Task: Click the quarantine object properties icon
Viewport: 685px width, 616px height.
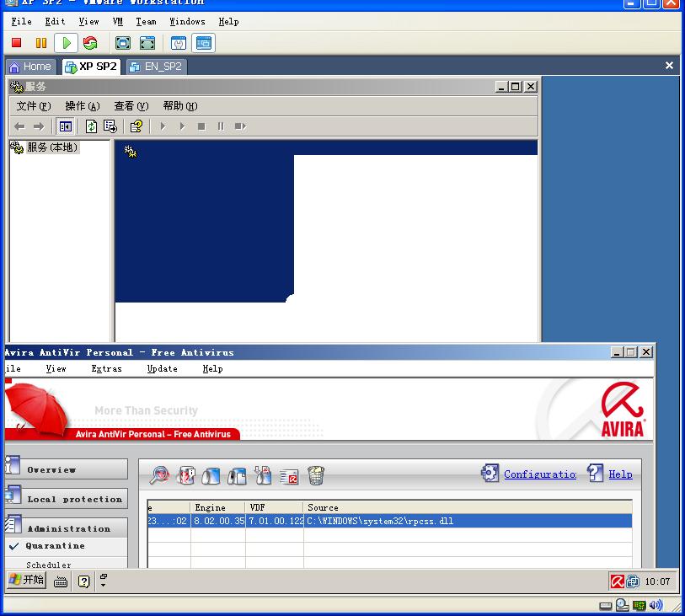Action: pos(186,475)
